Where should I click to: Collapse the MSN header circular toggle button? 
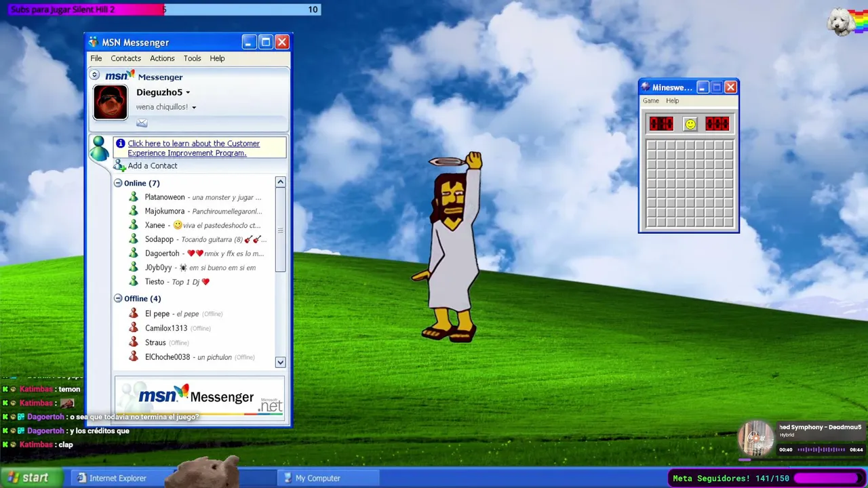click(x=95, y=75)
